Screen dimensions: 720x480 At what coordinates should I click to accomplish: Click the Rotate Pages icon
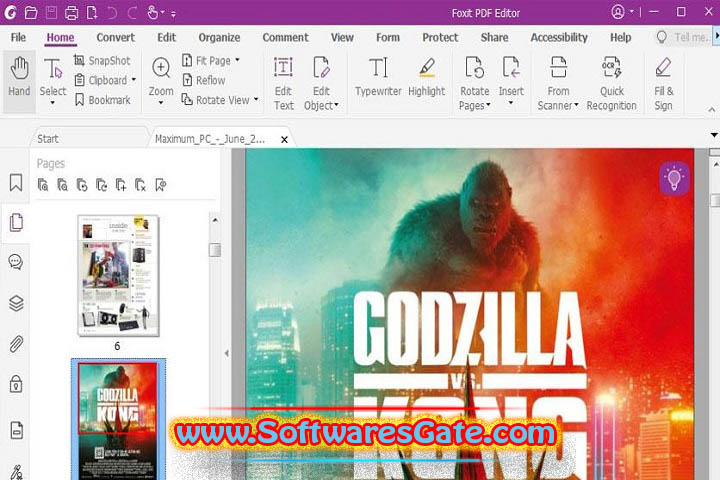[x=474, y=68]
